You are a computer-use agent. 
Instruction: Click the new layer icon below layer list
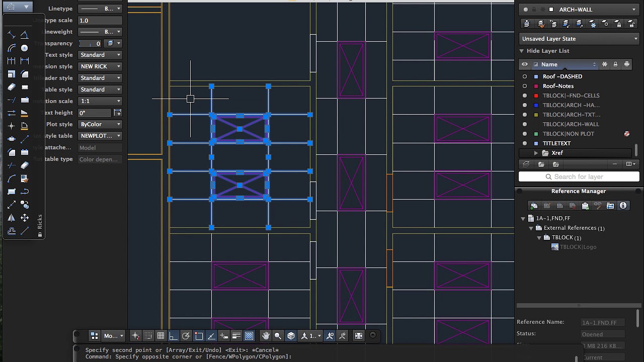526,164
